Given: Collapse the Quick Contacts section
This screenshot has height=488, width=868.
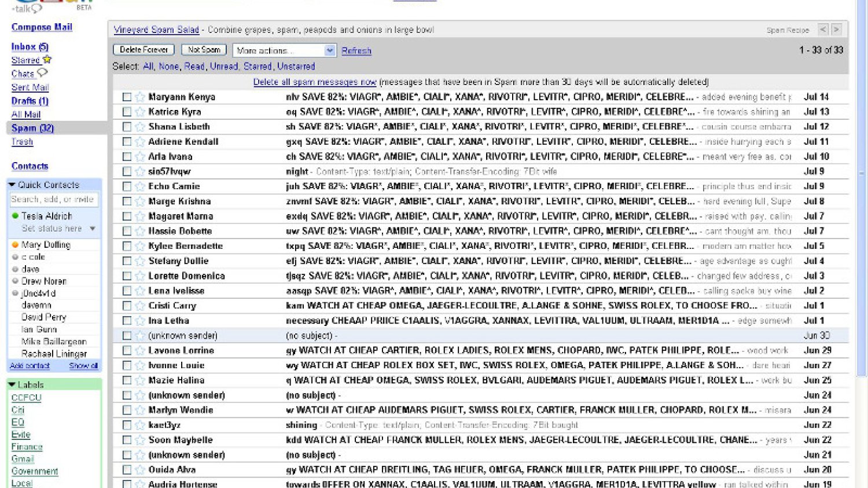Looking at the screenshot, I should point(12,185).
